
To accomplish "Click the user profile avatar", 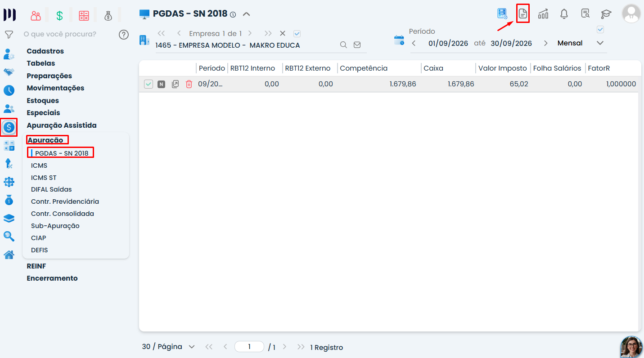I will coord(631,13).
